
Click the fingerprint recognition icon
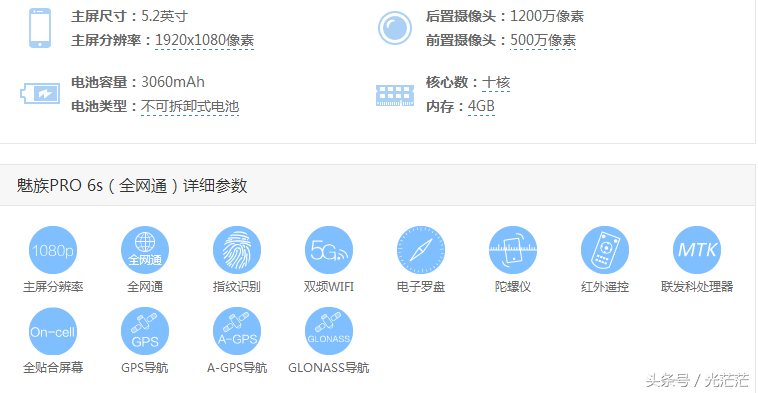tap(237, 250)
